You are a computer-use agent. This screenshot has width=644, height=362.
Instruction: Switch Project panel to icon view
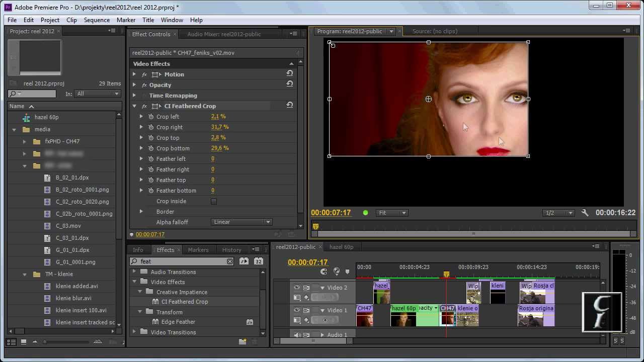coord(23,342)
